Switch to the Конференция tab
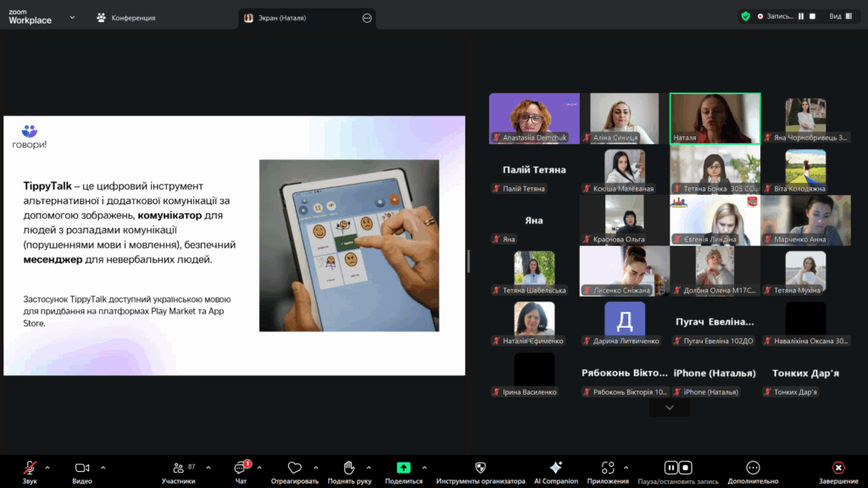 click(125, 18)
